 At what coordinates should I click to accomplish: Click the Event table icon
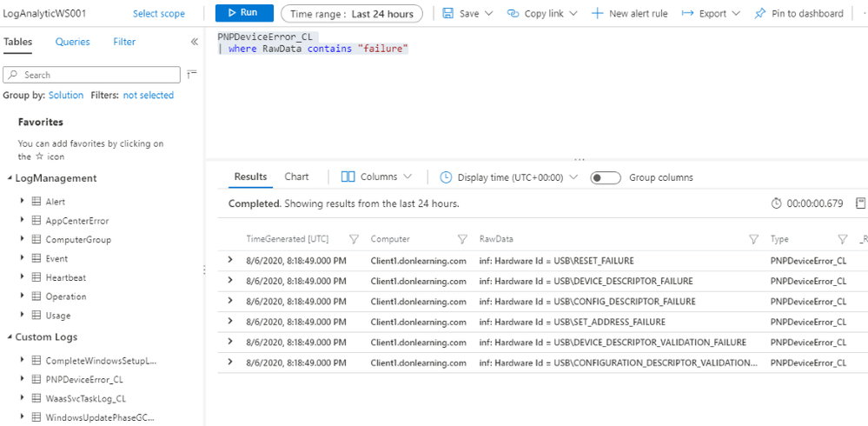36,258
